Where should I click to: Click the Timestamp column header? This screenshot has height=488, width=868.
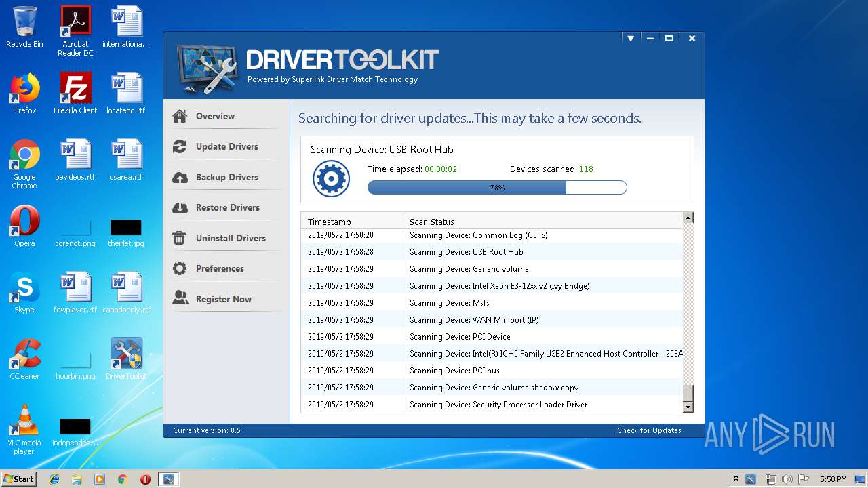pos(353,222)
